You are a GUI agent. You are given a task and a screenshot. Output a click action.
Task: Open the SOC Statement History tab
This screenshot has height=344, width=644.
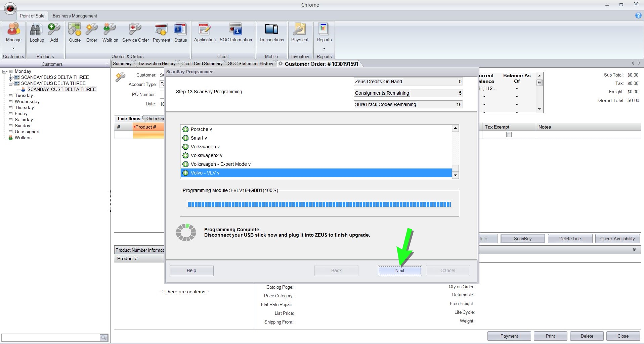(250, 63)
